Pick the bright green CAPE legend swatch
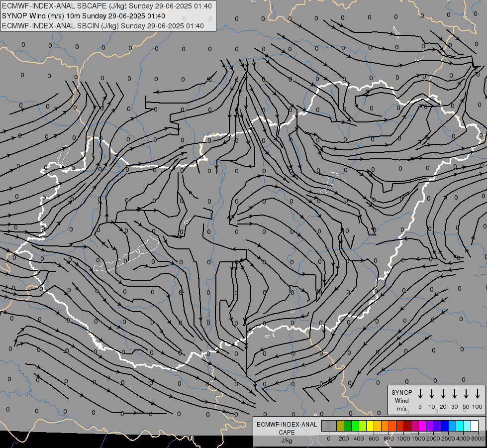 [355, 426]
